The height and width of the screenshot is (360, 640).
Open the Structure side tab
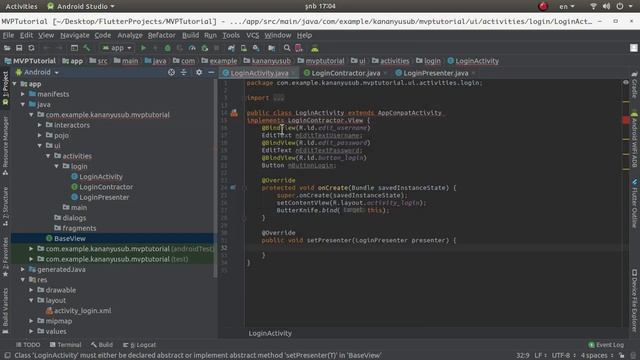coord(5,206)
